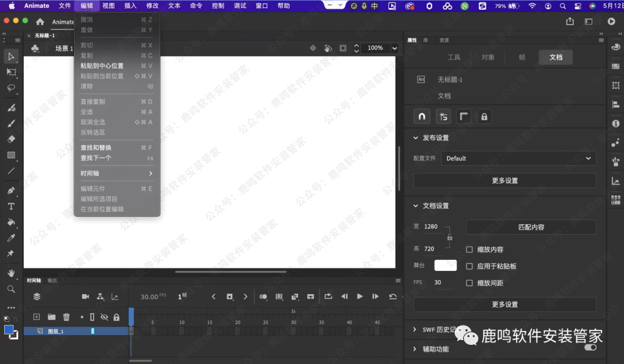Toggle the 缩放间距 checkbox
This screenshot has height=364, width=624.
(470, 283)
